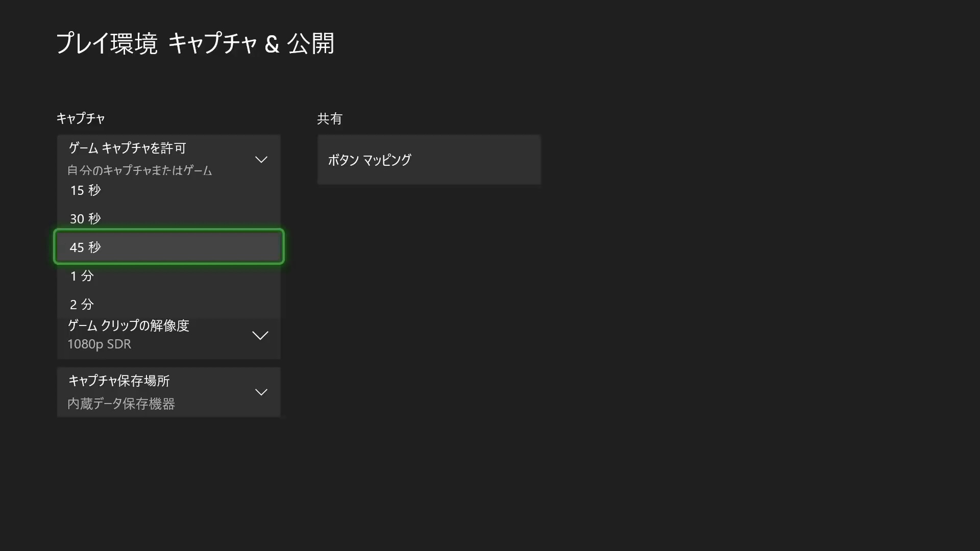980x551 pixels.
Task: Click the ゲーム キャプチャを許可 label text
Action: click(127, 148)
